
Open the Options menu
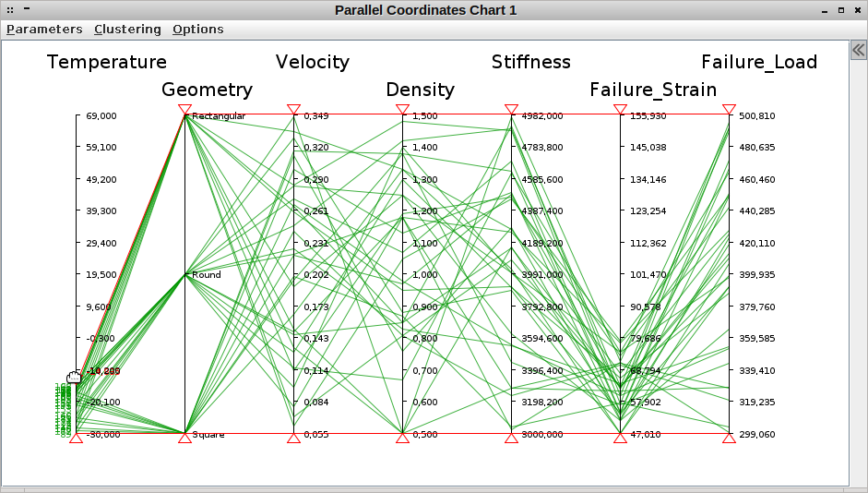[x=198, y=30]
